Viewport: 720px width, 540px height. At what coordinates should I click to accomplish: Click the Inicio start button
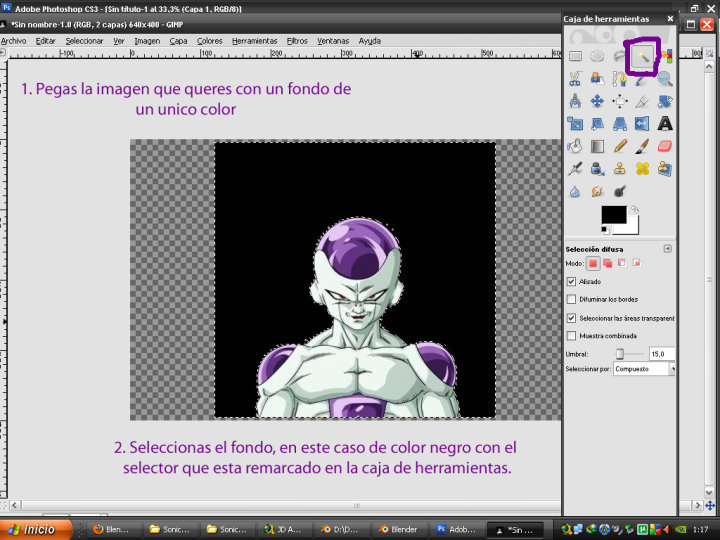point(36,529)
